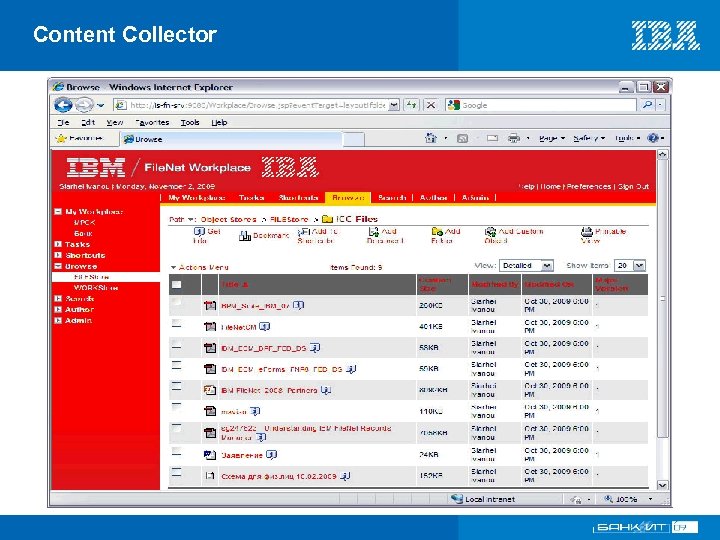Click the Refresh icon beside the address bar
This screenshot has width=720, height=540.
click(x=411, y=105)
